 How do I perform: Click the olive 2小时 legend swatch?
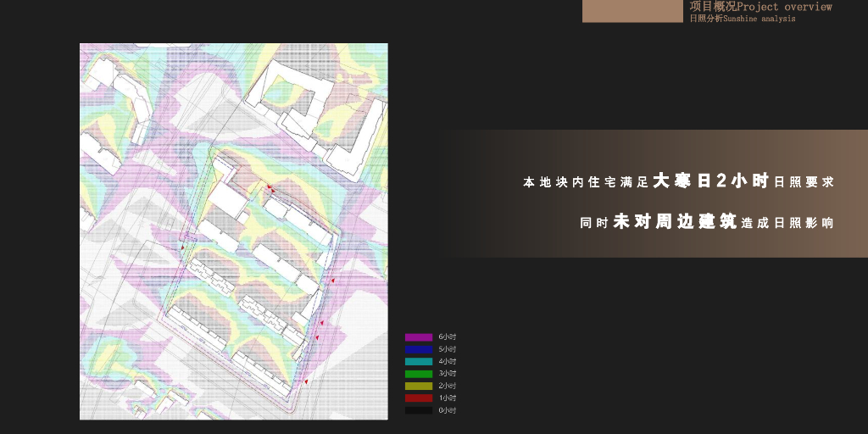click(x=419, y=386)
